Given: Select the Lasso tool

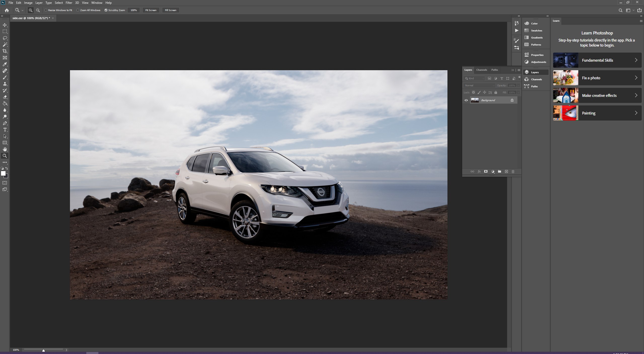Looking at the screenshot, I should pos(5,38).
